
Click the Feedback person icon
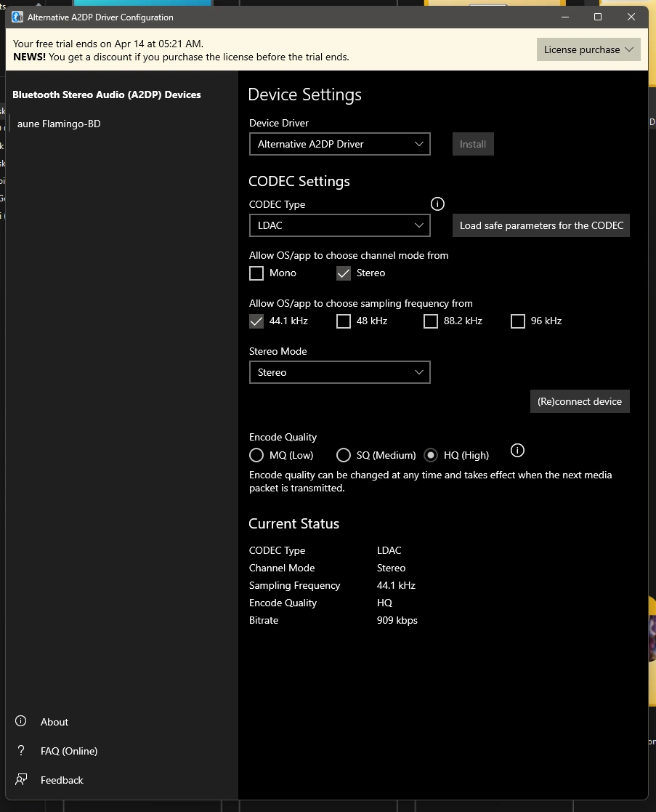[20, 779]
